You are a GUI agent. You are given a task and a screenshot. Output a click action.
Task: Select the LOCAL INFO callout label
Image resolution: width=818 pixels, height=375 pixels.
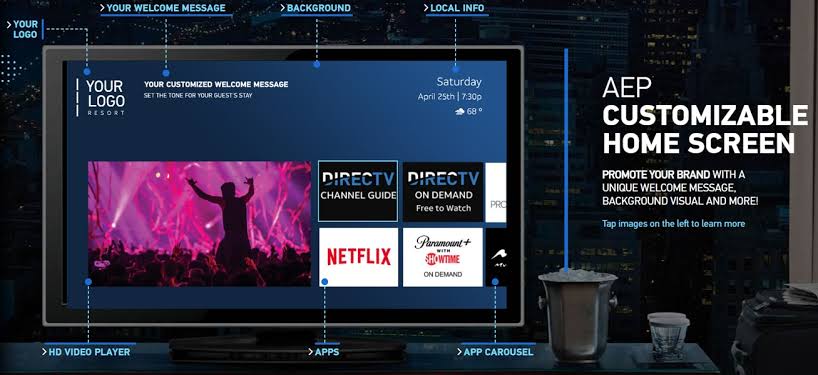(454, 8)
